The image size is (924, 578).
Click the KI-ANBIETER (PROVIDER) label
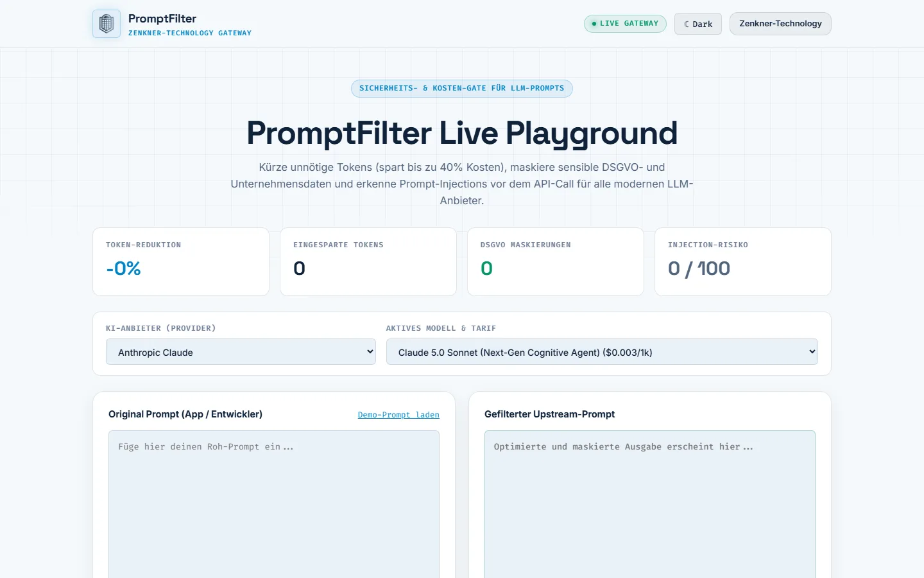pyautogui.click(x=161, y=328)
